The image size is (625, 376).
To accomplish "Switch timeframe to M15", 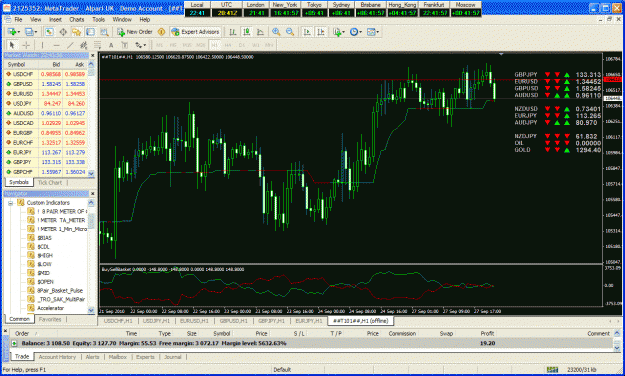I will pyautogui.click(x=187, y=45).
